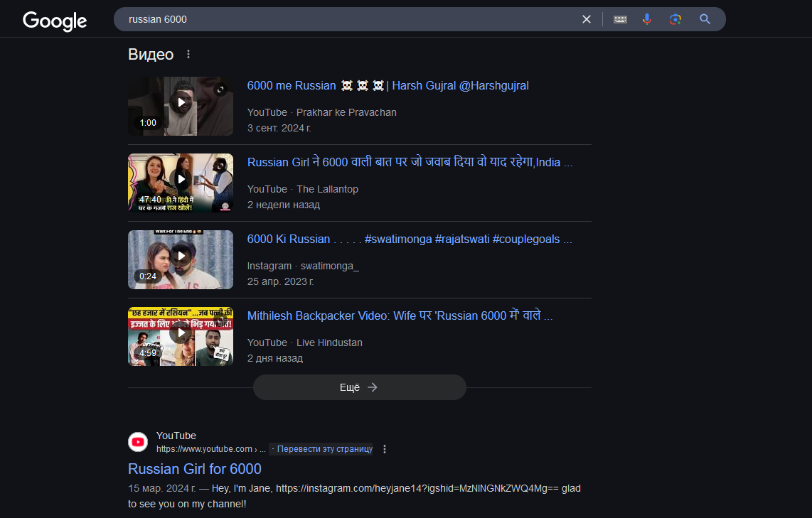Click the 'Prakhar ke Pravachan' channel text

(346, 112)
